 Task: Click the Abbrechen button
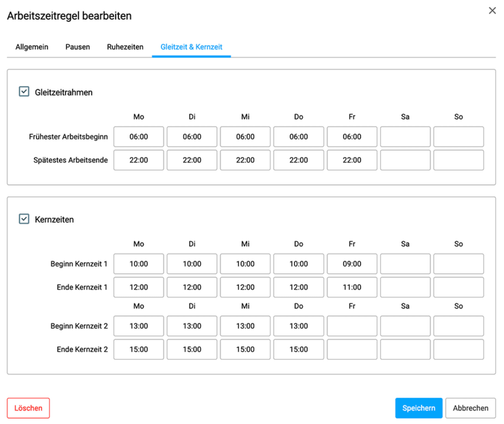click(x=470, y=408)
